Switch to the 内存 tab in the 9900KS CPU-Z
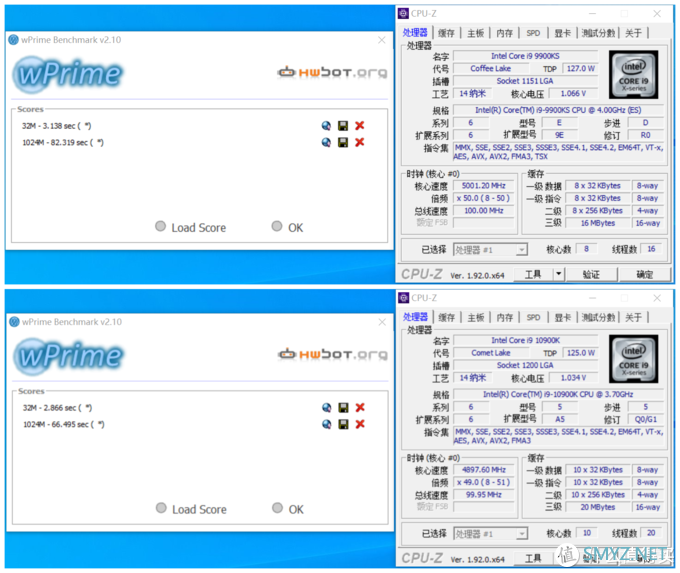The height and width of the screenshot is (573, 680). point(504,33)
